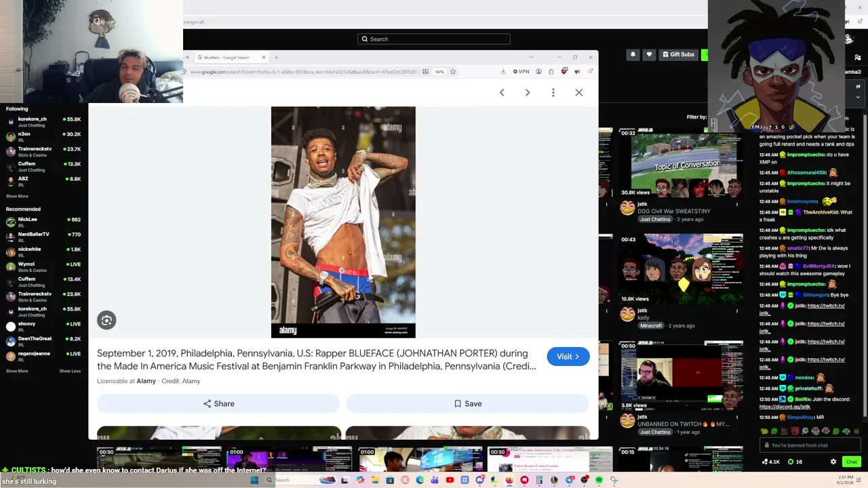
Task: Switch to Firefox in taskbar
Action: coord(509,480)
